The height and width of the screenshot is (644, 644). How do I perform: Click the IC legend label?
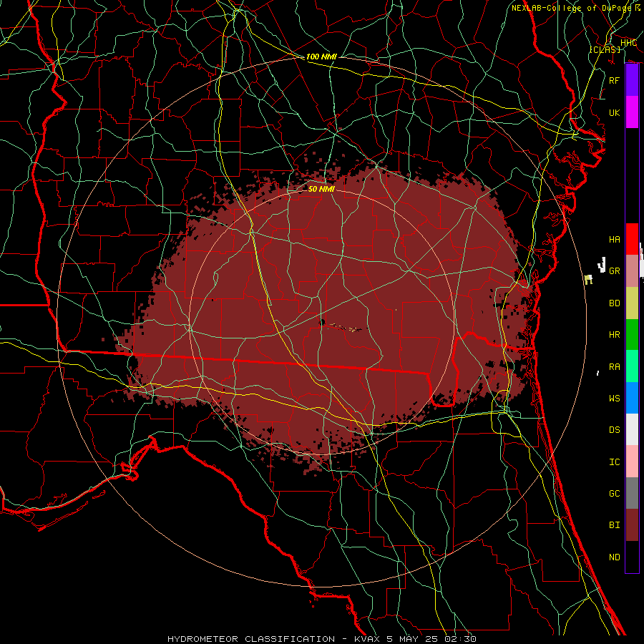(614, 462)
